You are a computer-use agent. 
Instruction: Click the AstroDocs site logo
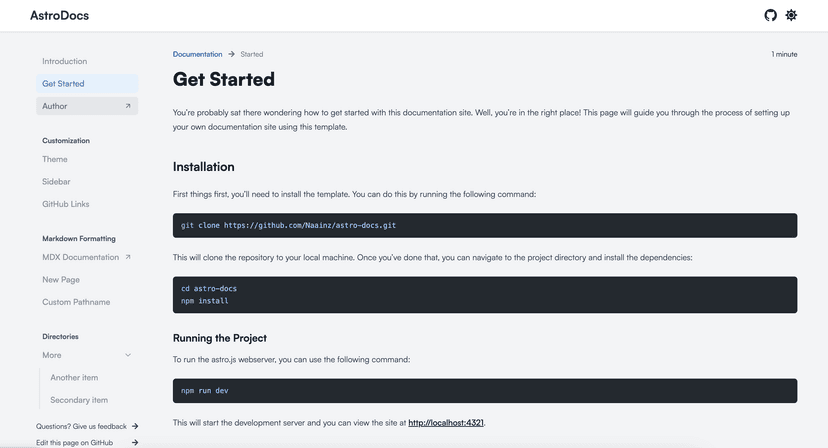(x=59, y=16)
